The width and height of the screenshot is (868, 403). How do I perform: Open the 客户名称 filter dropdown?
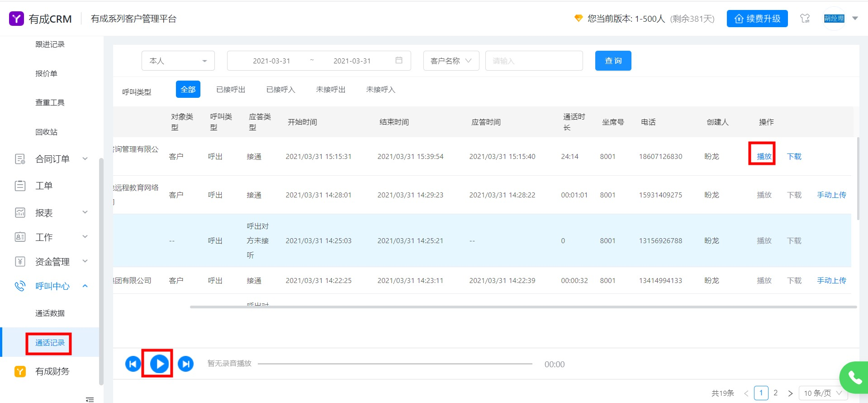click(451, 61)
